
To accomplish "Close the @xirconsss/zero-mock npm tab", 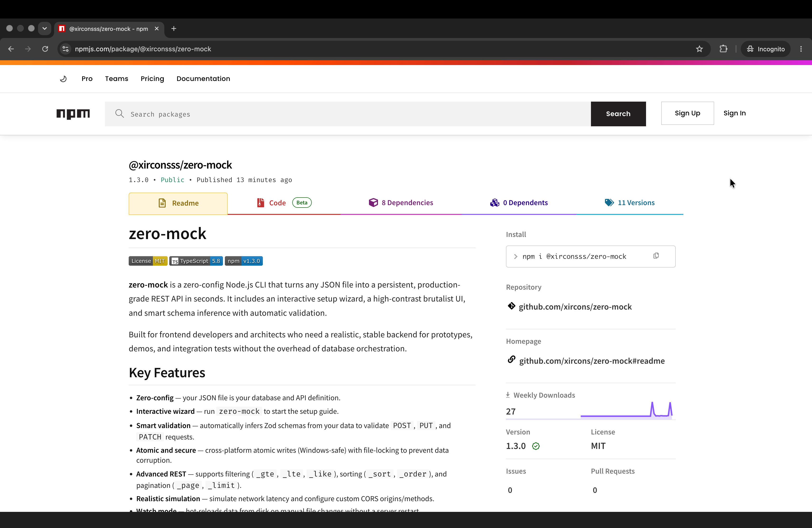I will [x=157, y=29].
